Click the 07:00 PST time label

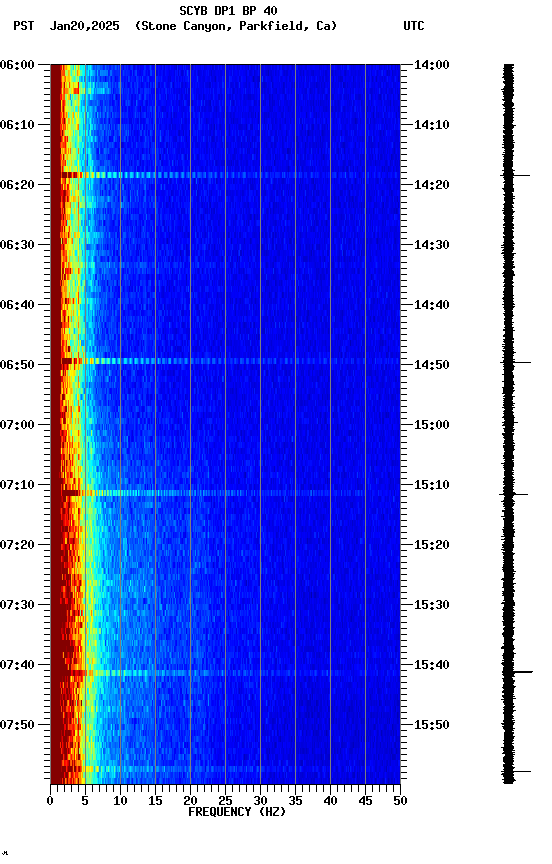17,425
